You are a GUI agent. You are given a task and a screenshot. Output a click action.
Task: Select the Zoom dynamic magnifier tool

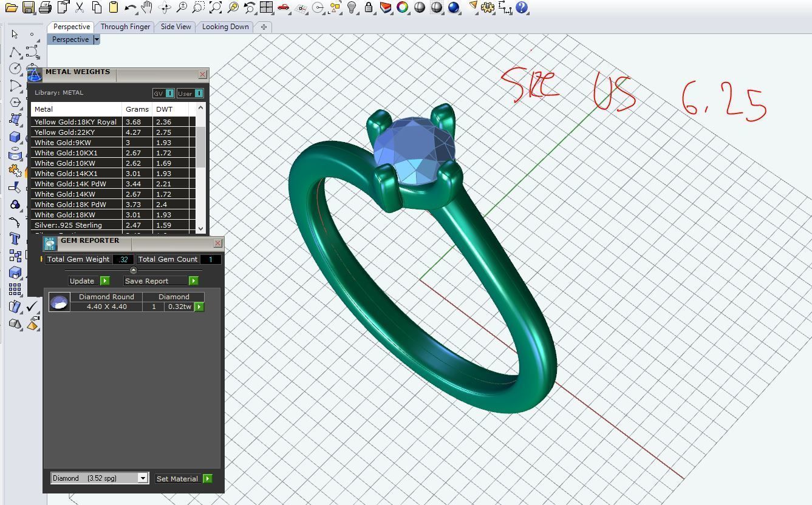point(181,8)
